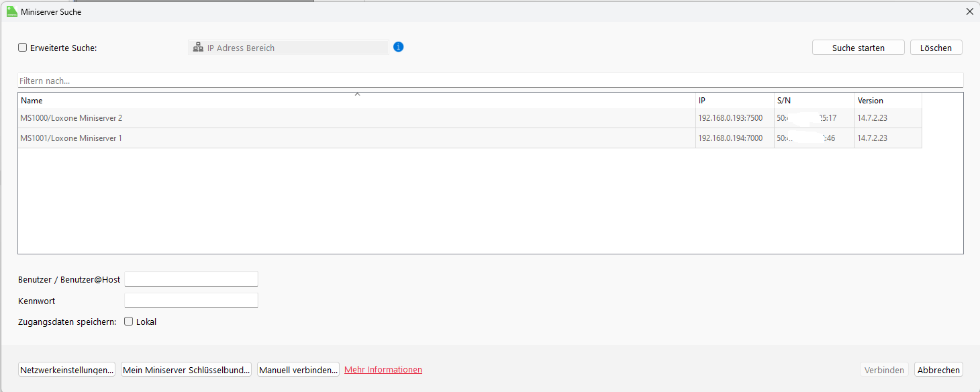Click the sort arrow above the Name column
The image size is (980, 392).
tap(357, 95)
